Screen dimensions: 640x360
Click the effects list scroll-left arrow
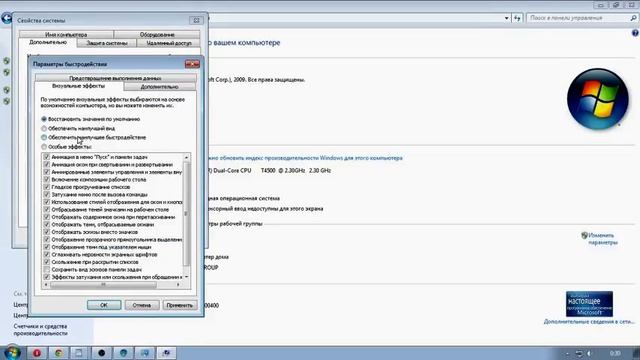[x=46, y=284]
